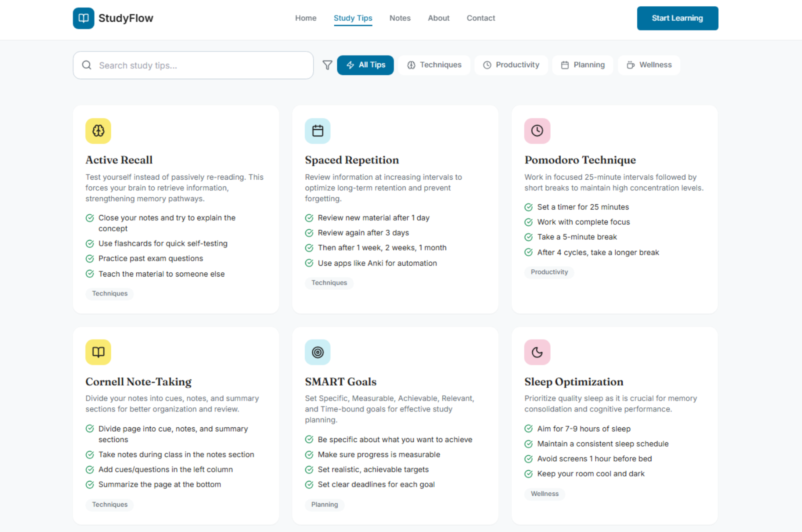Filter tips by Wellness

tap(649, 65)
